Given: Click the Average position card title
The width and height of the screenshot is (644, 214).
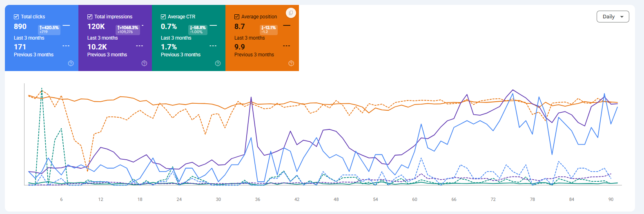Looking at the screenshot, I should [259, 17].
